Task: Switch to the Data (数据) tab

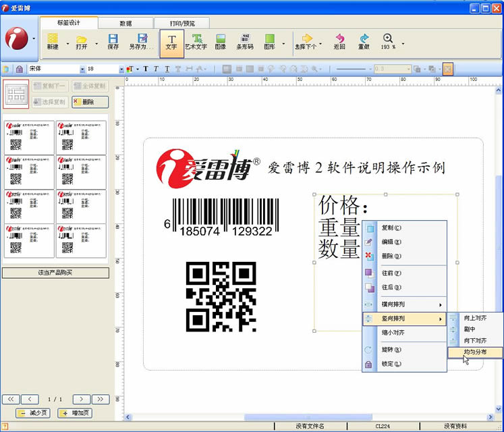Action: coord(125,23)
